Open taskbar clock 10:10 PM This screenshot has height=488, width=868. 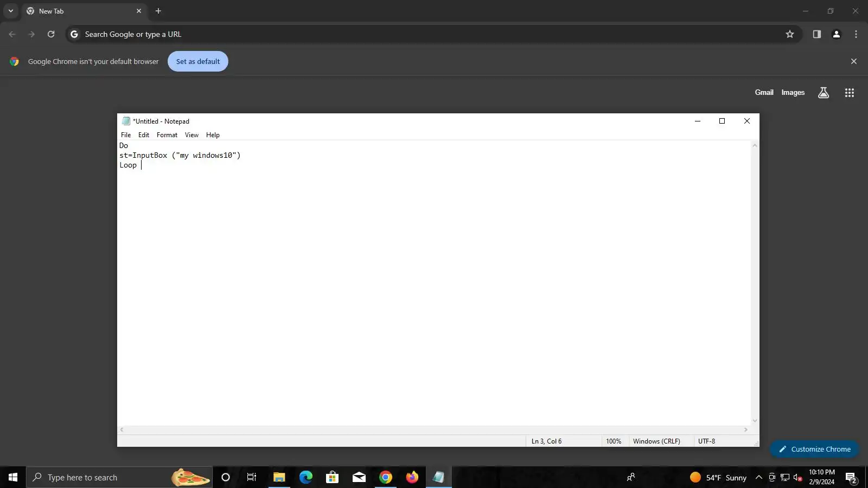(x=822, y=477)
